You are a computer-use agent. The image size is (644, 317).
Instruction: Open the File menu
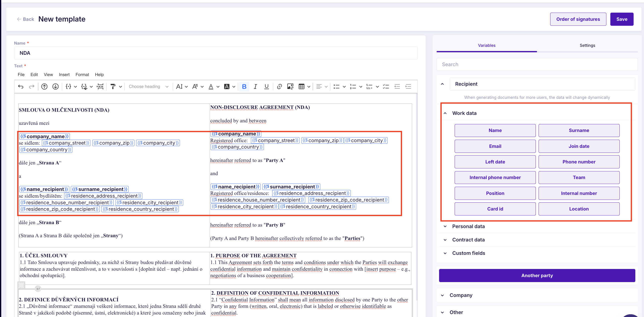point(21,75)
